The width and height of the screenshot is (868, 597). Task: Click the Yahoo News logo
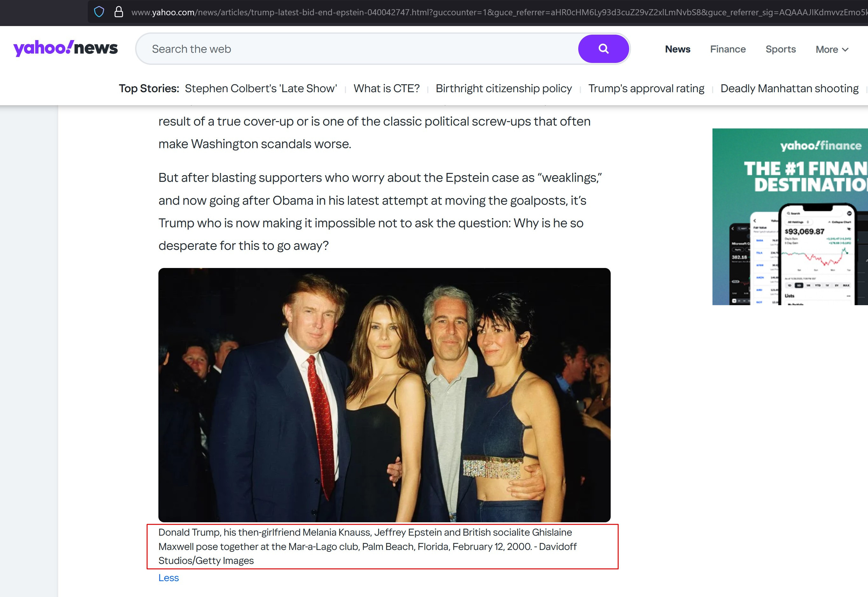point(66,48)
